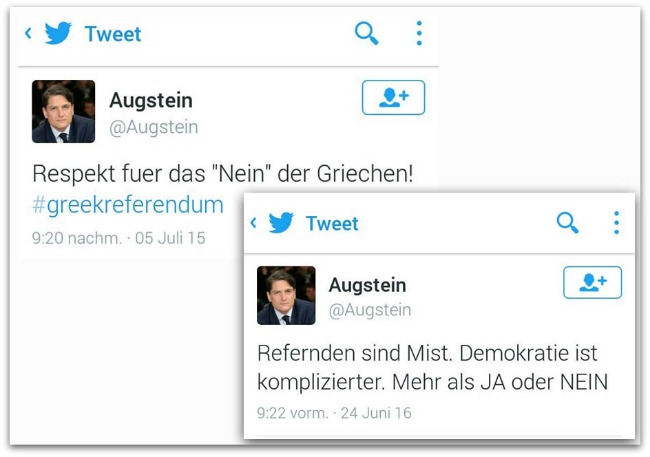Follow Augstein from the 05 Juli 15 tweet
This screenshot has width=650, height=457.
click(393, 98)
